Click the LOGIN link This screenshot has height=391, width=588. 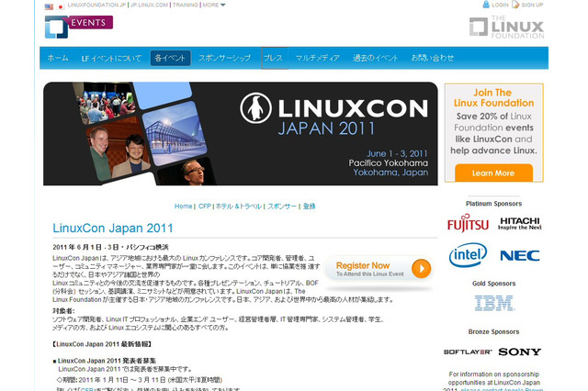coord(500,5)
